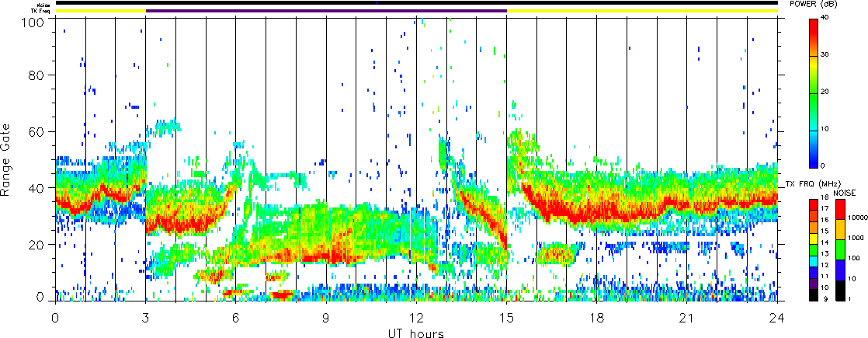Click the black Noise bar above the plot
The height and width of the screenshot is (338, 868).
pos(416,3)
